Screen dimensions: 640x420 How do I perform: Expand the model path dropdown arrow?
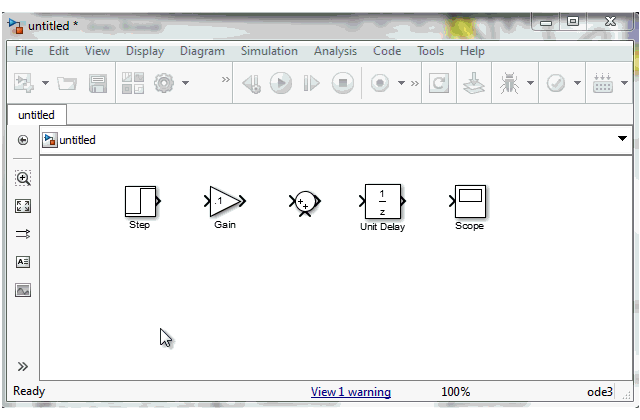[x=622, y=140]
